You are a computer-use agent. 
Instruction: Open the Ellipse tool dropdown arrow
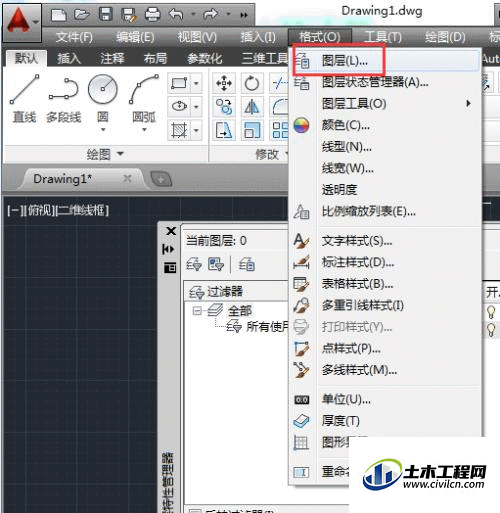(196, 107)
